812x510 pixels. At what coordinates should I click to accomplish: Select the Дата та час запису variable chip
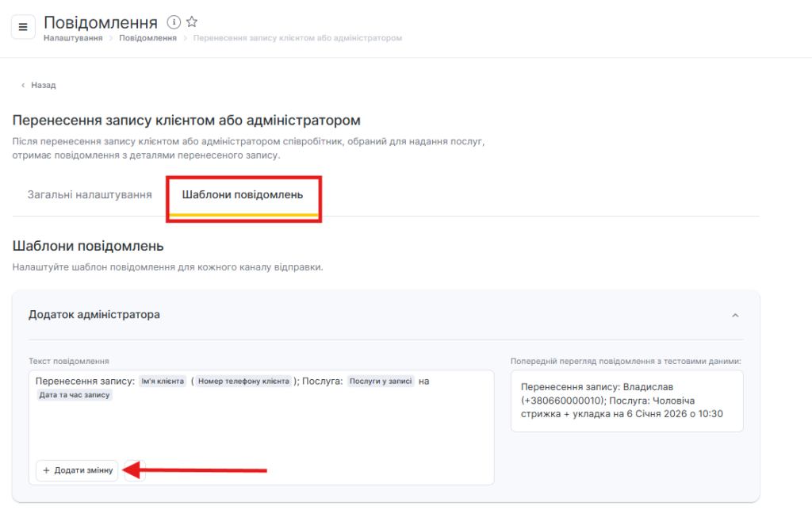coord(75,395)
